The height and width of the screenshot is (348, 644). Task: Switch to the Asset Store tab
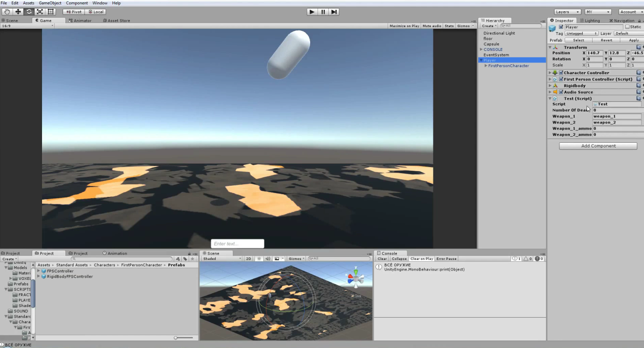(116, 21)
